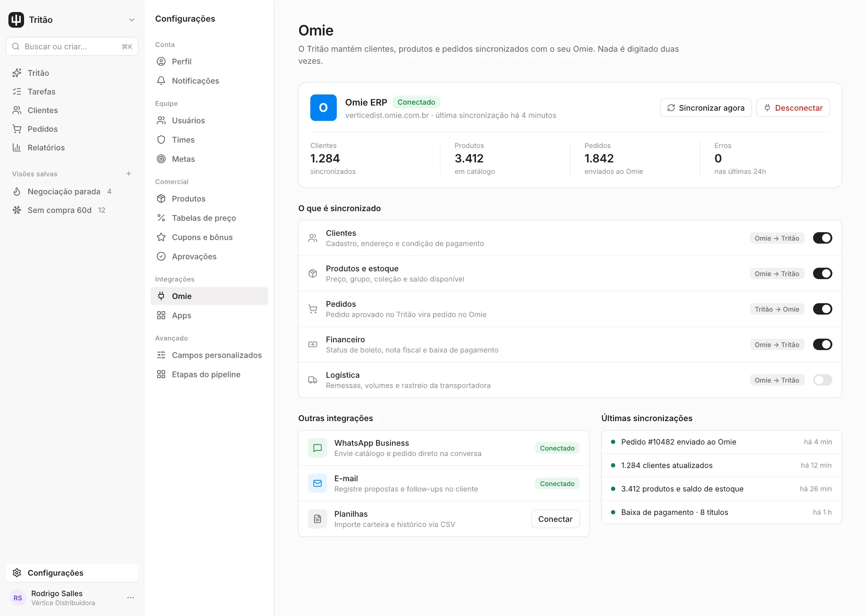Click the WhatsApp Business chat icon
The width and height of the screenshot is (866, 616).
(x=318, y=448)
